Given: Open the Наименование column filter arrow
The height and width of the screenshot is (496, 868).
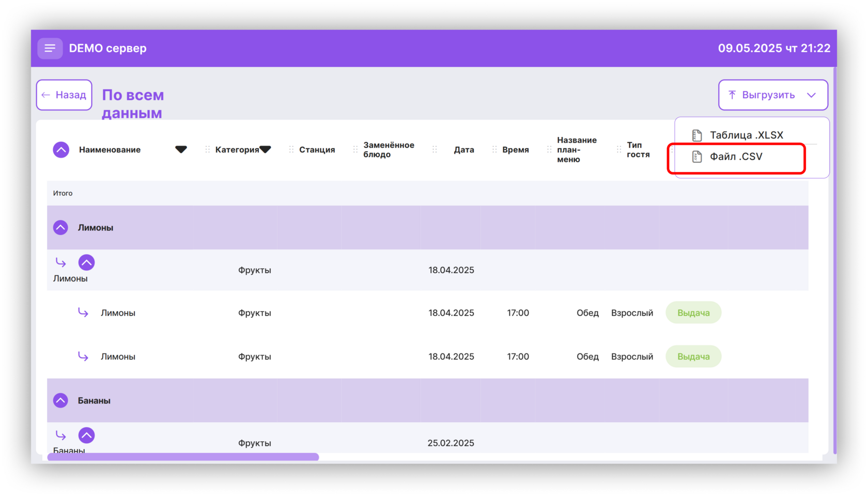Looking at the screenshot, I should tap(181, 150).
